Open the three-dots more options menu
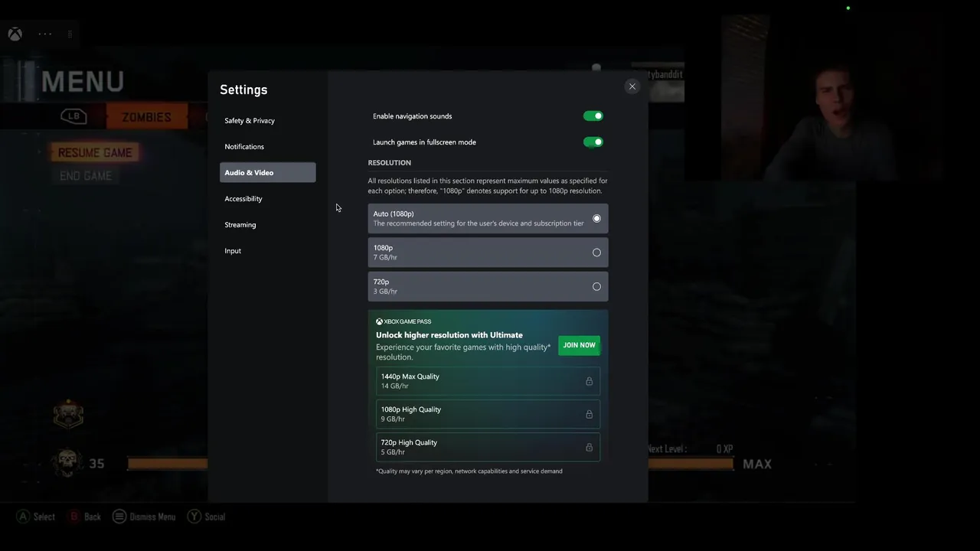 45,34
